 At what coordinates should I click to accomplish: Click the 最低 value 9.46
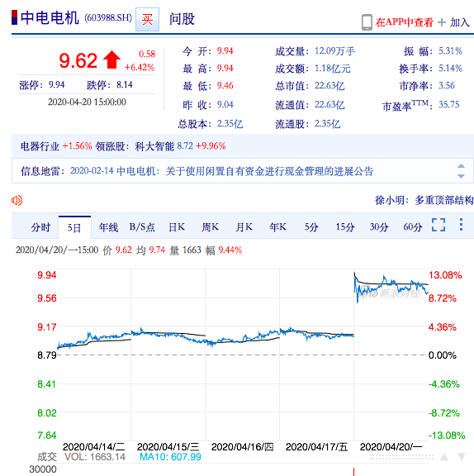tap(225, 86)
